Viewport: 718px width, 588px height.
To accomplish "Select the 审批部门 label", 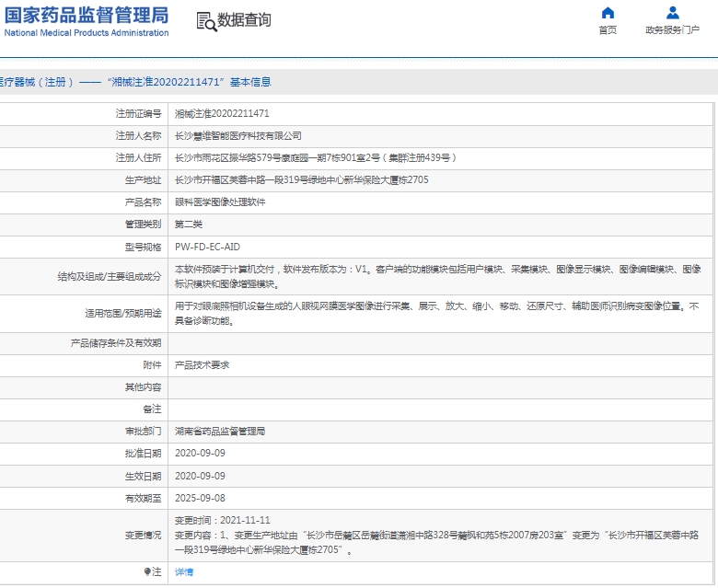I will (143, 431).
